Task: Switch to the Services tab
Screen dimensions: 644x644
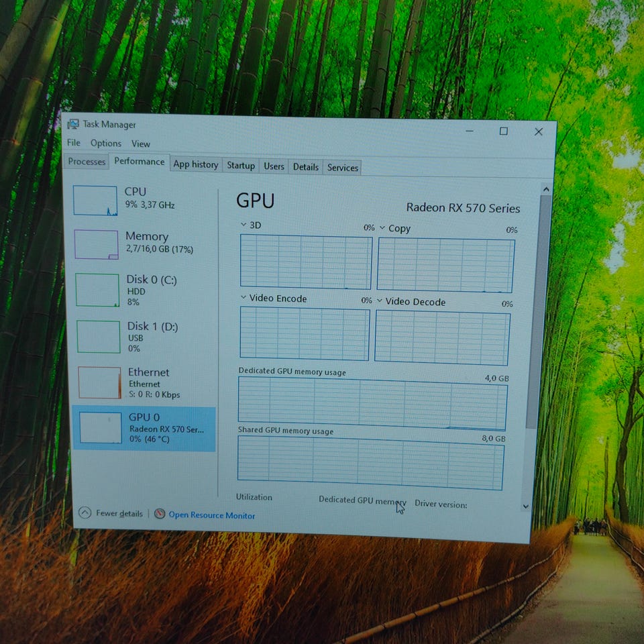Action: tap(343, 168)
